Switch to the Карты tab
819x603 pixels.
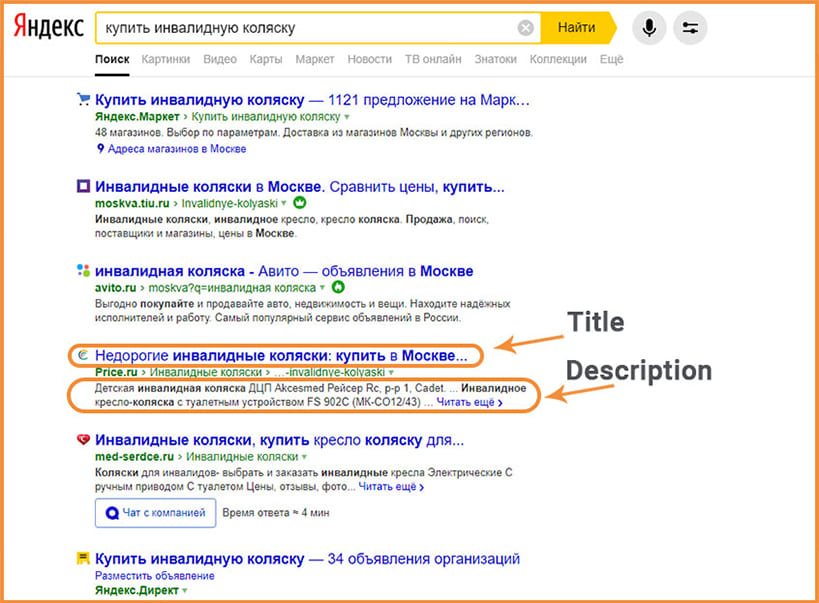(266, 59)
